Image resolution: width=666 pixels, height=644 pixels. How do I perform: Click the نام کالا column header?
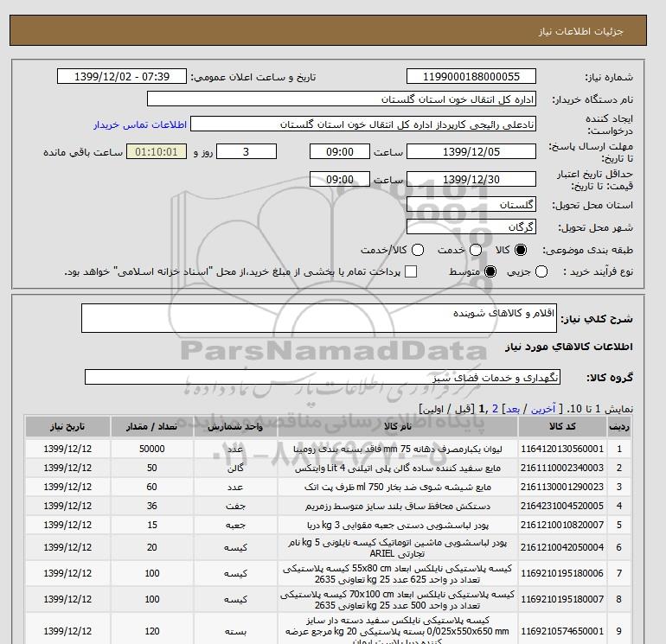[x=398, y=427]
